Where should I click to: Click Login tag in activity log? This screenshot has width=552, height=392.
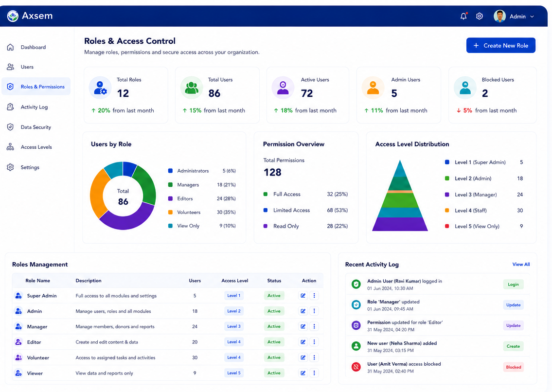pyautogui.click(x=513, y=284)
